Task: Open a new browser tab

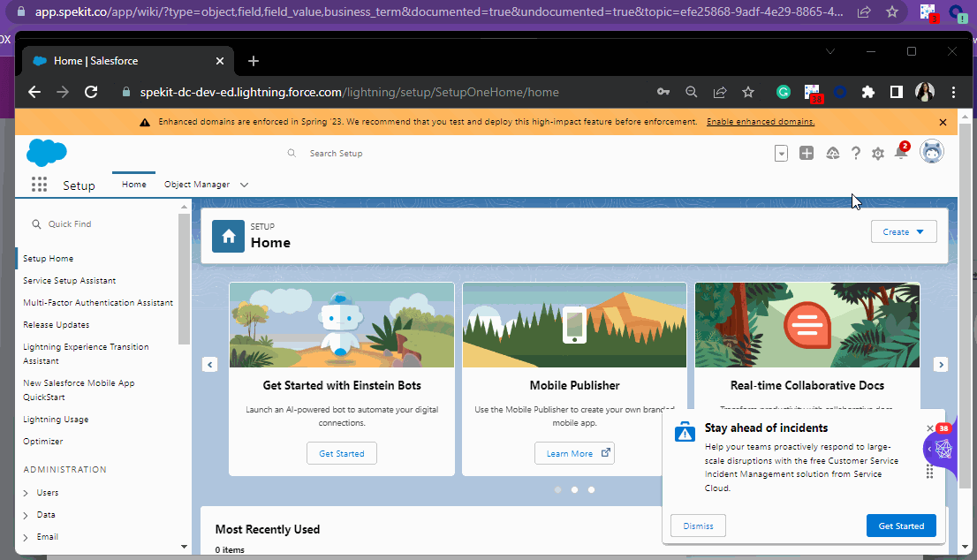Action: point(253,61)
